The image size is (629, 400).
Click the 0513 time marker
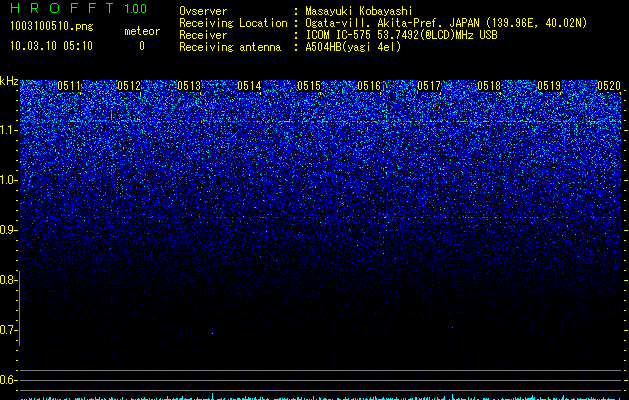189,86
